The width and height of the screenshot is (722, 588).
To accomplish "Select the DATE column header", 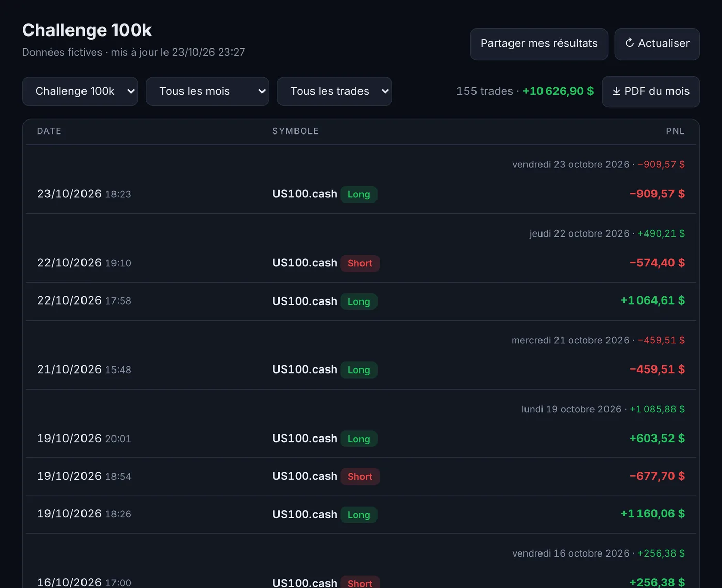I will point(49,131).
